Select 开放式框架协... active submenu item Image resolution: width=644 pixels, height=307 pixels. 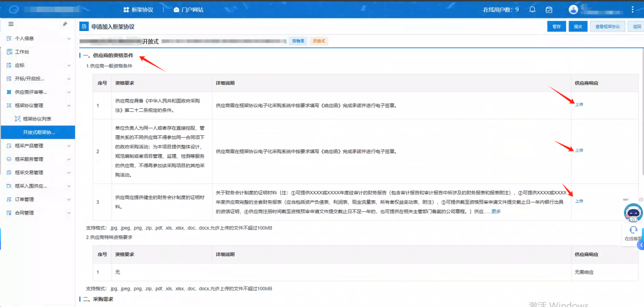(x=38, y=132)
